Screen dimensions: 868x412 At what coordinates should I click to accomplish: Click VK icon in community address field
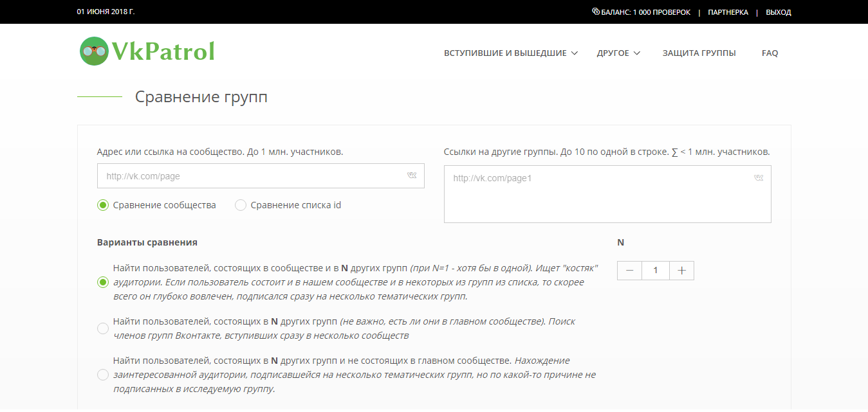click(x=412, y=175)
